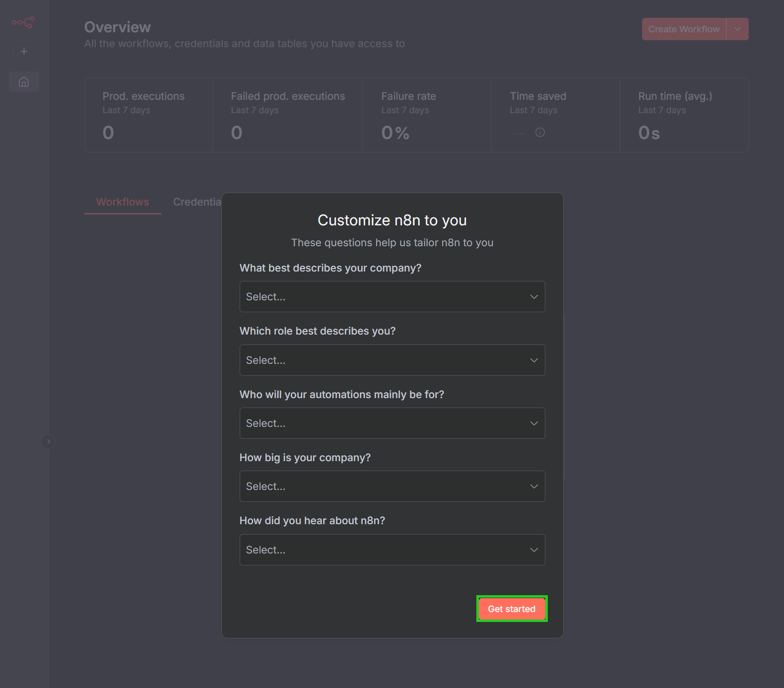The image size is (784, 688).
Task: Click the n8n logo in the sidebar
Action: [x=23, y=22]
